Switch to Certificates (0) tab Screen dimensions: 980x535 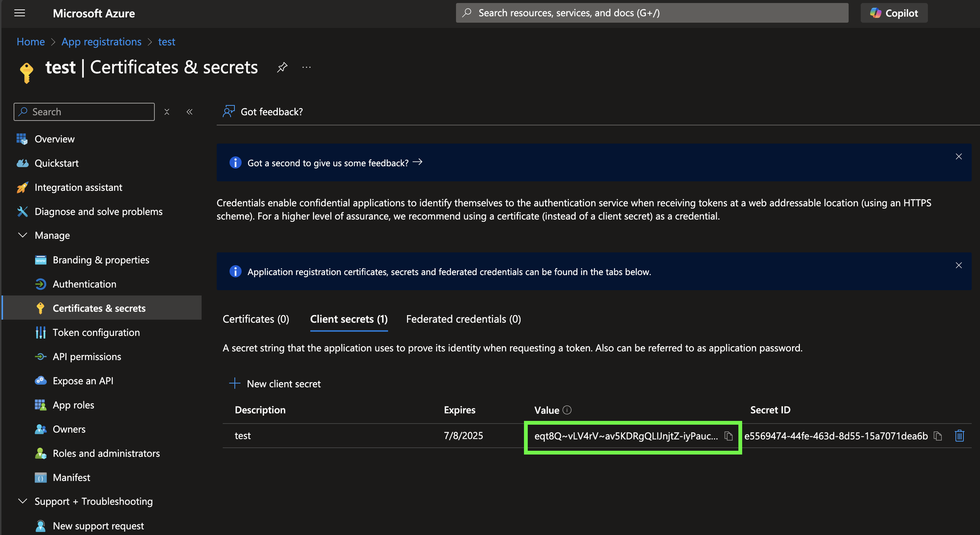(256, 319)
